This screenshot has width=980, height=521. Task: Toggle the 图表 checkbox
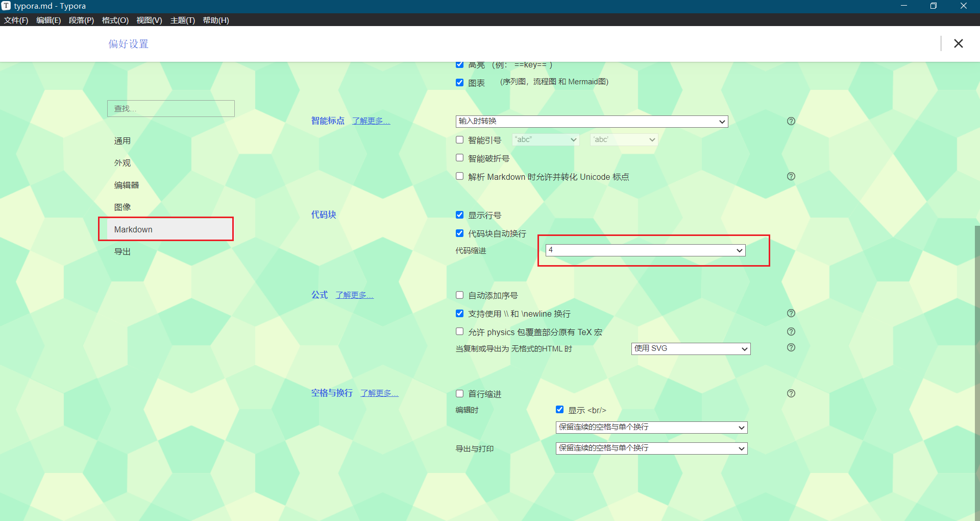coord(459,82)
